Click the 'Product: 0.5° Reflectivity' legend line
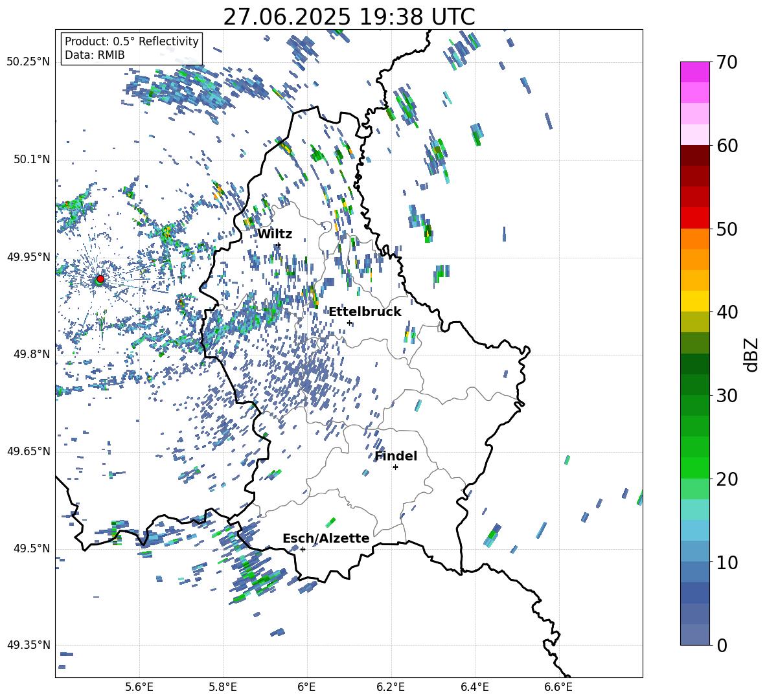Screen dimensions: 767x700 click(132, 41)
